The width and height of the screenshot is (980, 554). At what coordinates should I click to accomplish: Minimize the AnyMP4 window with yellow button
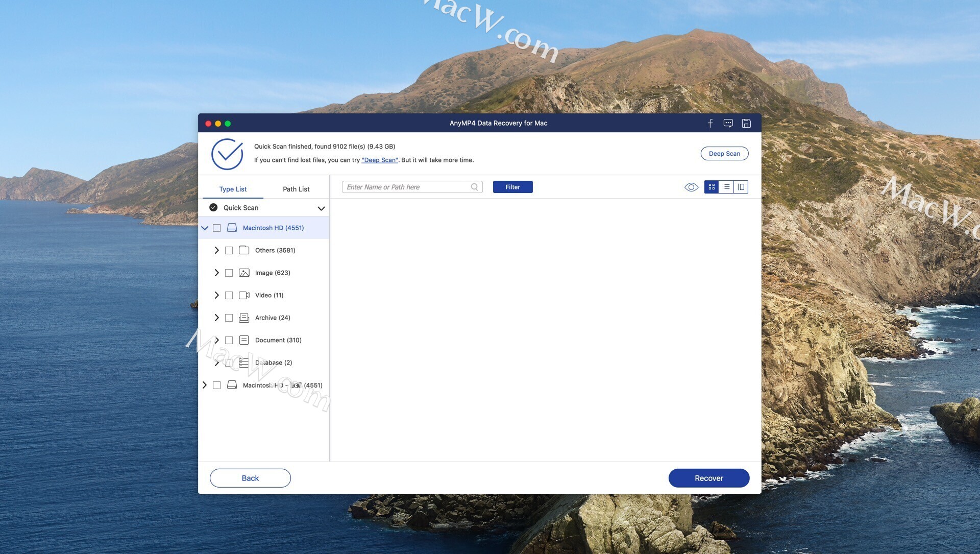click(218, 124)
